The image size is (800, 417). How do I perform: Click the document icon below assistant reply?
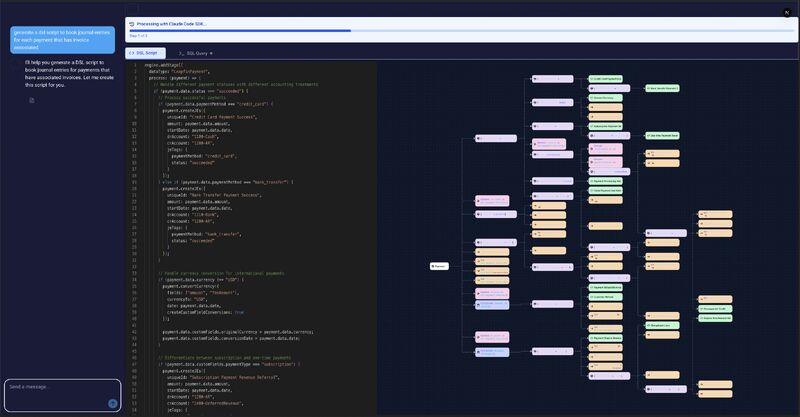coord(32,100)
